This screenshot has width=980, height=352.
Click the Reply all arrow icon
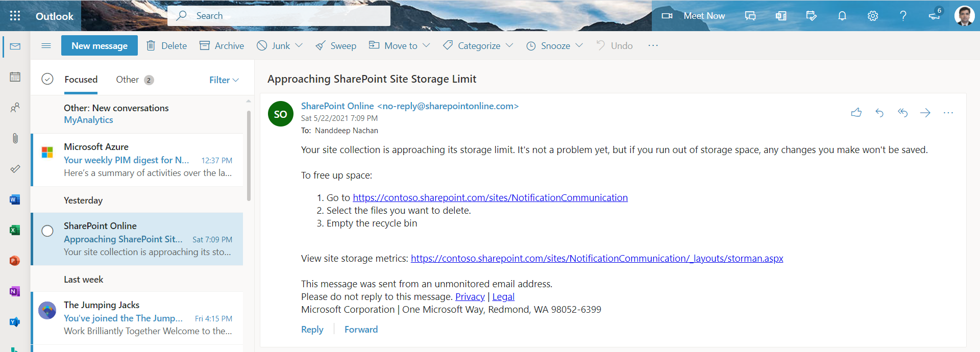[x=902, y=113]
